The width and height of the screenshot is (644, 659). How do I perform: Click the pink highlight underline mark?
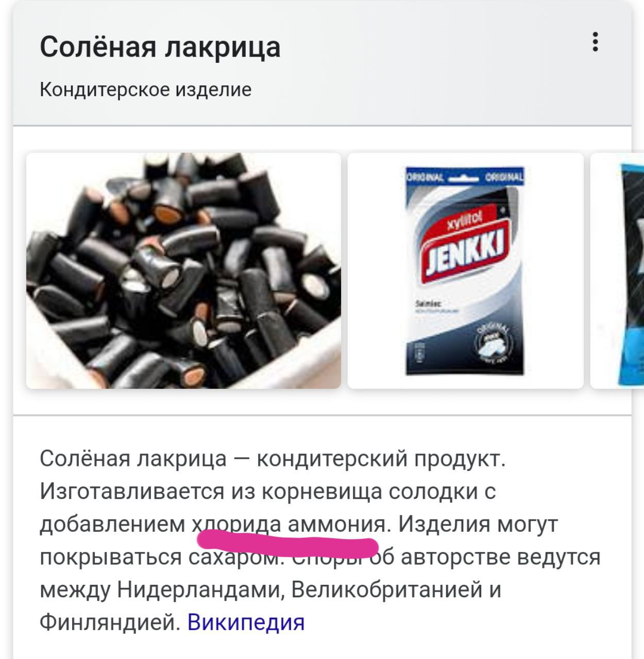[289, 545]
